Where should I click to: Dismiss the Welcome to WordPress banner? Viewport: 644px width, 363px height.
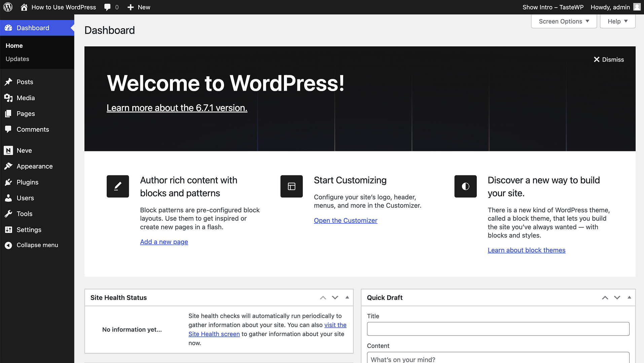[608, 59]
